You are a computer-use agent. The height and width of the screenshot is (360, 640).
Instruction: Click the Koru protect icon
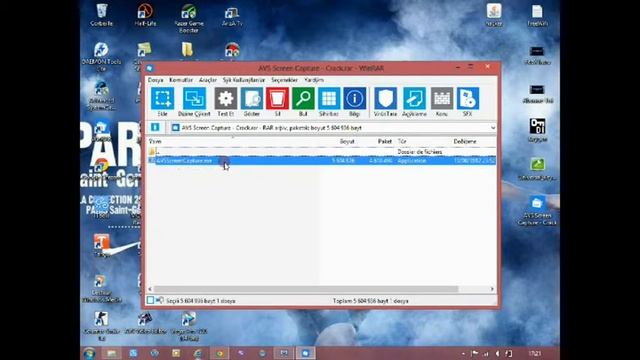tap(442, 98)
